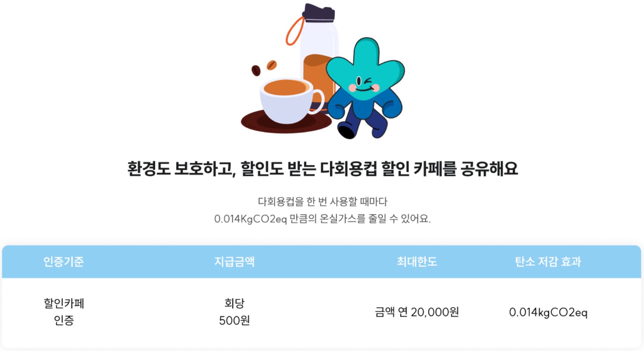Click the brown saucer under the cup
Viewport: 644px width, 351px height.
coord(286,122)
